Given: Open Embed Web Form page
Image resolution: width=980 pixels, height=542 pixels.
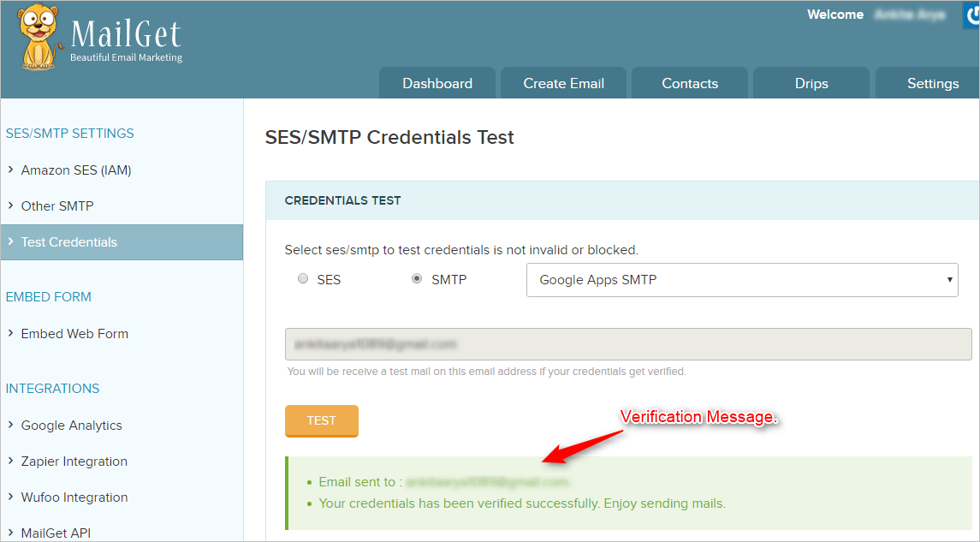Looking at the screenshot, I should [x=74, y=334].
